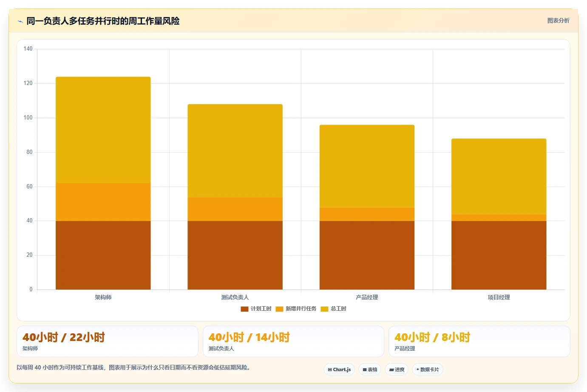
Task: Click the 架构师 brown planned-hours bar segment
Action: [x=103, y=255]
